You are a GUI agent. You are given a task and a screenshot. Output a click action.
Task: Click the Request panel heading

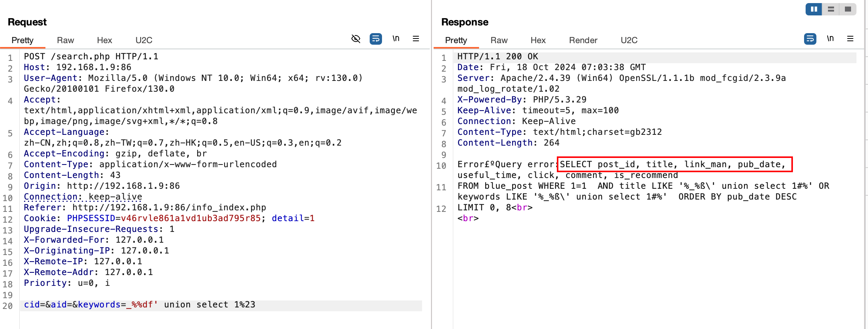(27, 22)
